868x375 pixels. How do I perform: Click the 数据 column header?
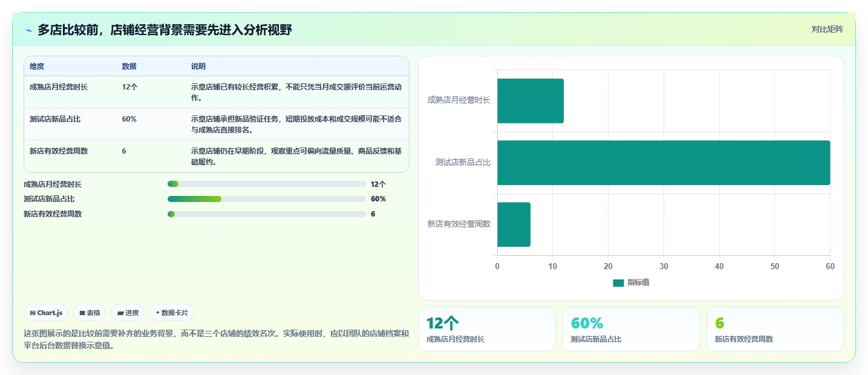[129, 66]
